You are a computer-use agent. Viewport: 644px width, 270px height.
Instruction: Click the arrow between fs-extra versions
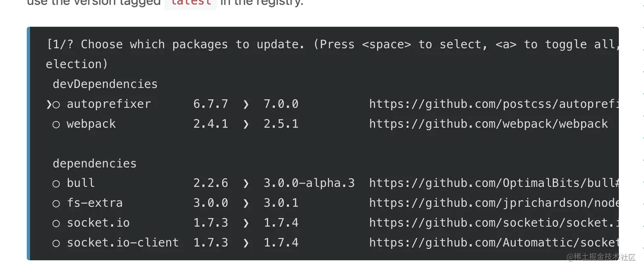pyautogui.click(x=246, y=203)
